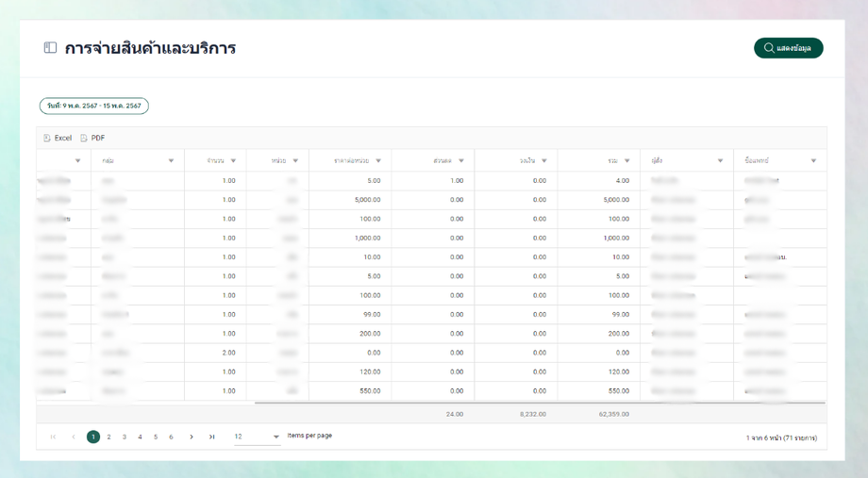Click the horizontal scrollbar under the table

pyautogui.click(x=540, y=403)
